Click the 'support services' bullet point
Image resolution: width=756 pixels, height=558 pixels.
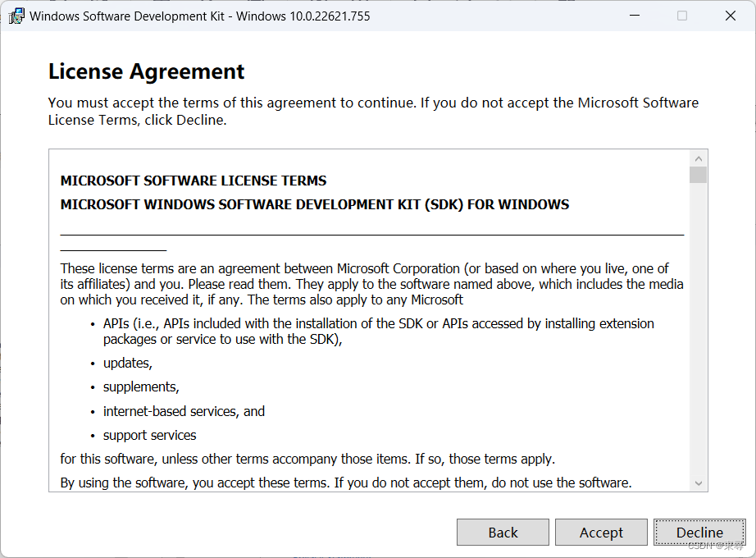coord(149,435)
